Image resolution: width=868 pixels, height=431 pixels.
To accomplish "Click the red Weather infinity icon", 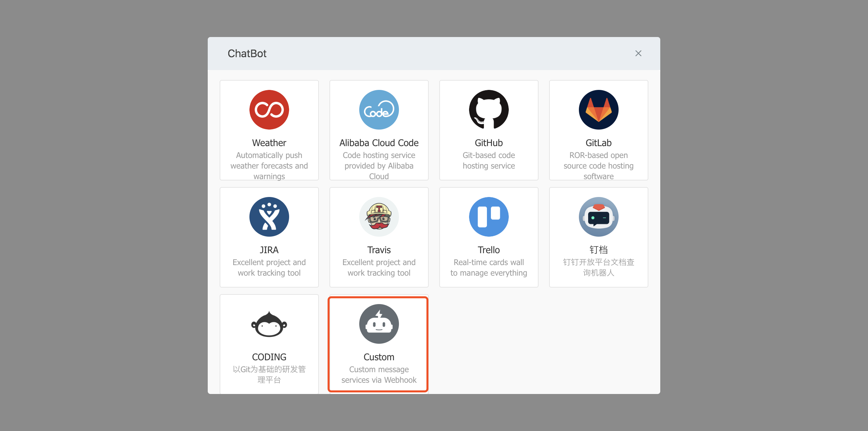I will pos(269,109).
